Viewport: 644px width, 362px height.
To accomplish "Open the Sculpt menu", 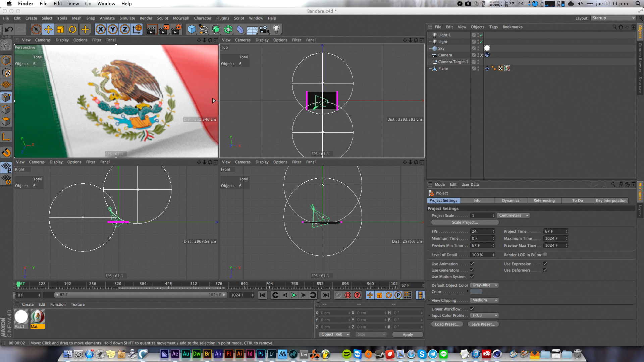I will (163, 18).
